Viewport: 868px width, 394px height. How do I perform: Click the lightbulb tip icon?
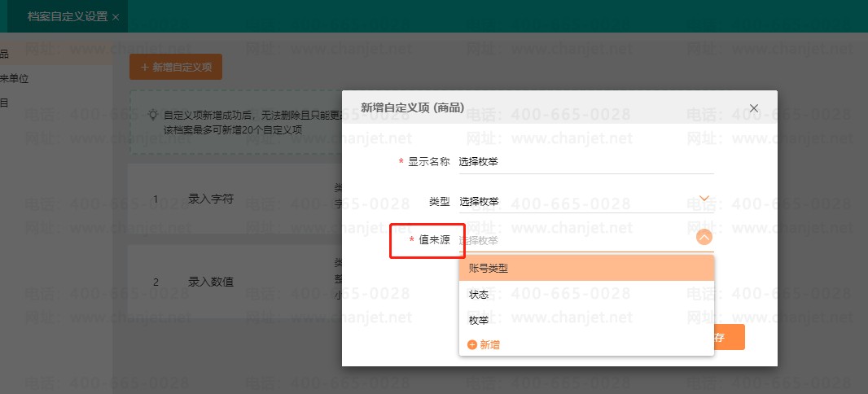tap(153, 115)
